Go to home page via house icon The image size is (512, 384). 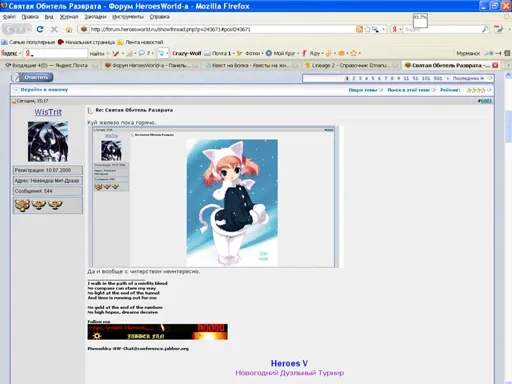click(x=69, y=29)
